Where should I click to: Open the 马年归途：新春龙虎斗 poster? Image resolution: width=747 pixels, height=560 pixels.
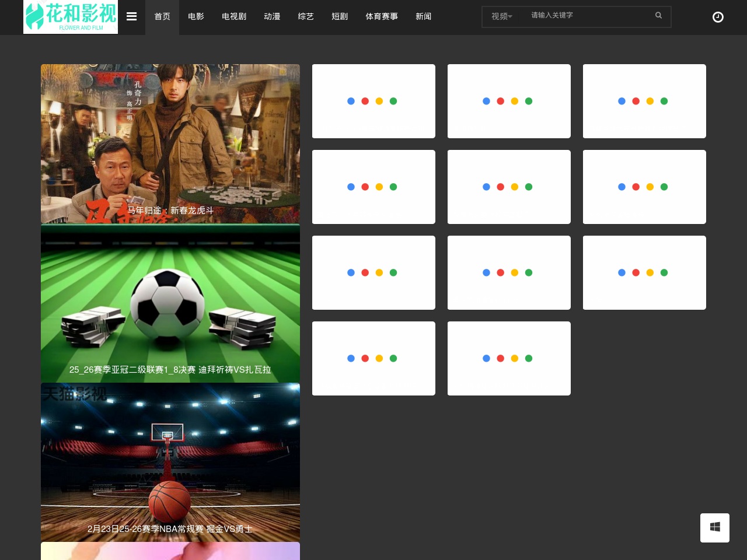[x=170, y=143]
